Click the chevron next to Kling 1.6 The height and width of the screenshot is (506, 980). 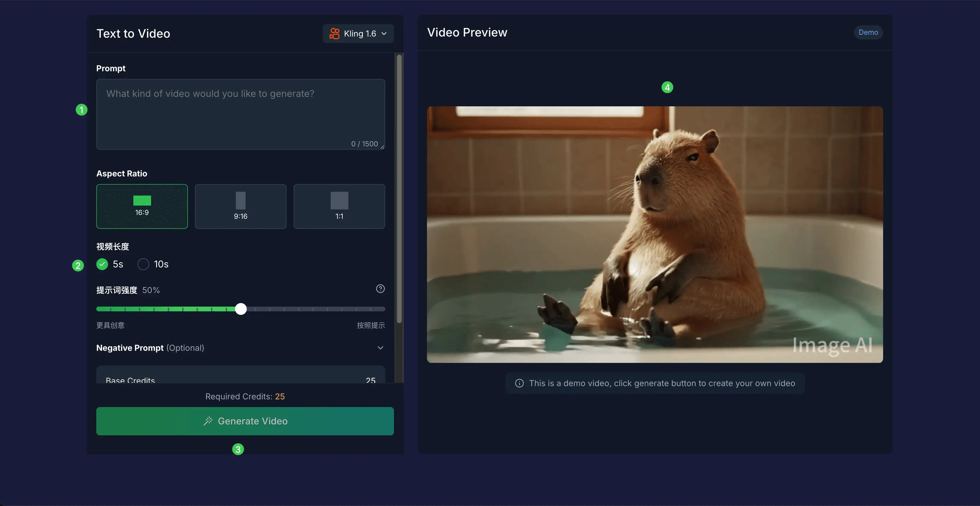tap(385, 34)
